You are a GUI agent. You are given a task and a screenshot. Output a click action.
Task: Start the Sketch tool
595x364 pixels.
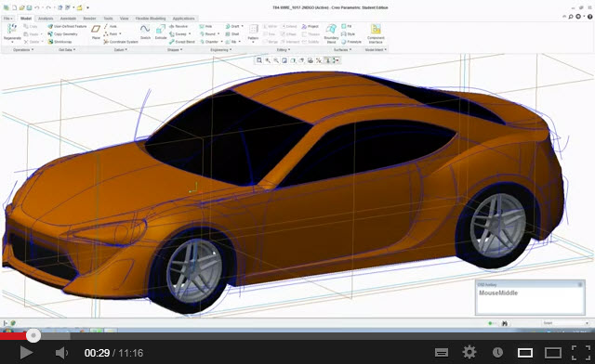tap(145, 32)
